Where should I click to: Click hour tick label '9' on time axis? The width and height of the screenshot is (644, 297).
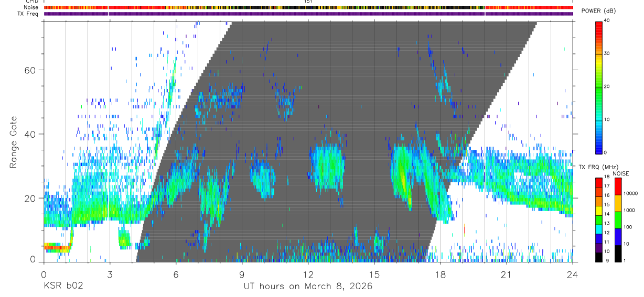(x=242, y=274)
